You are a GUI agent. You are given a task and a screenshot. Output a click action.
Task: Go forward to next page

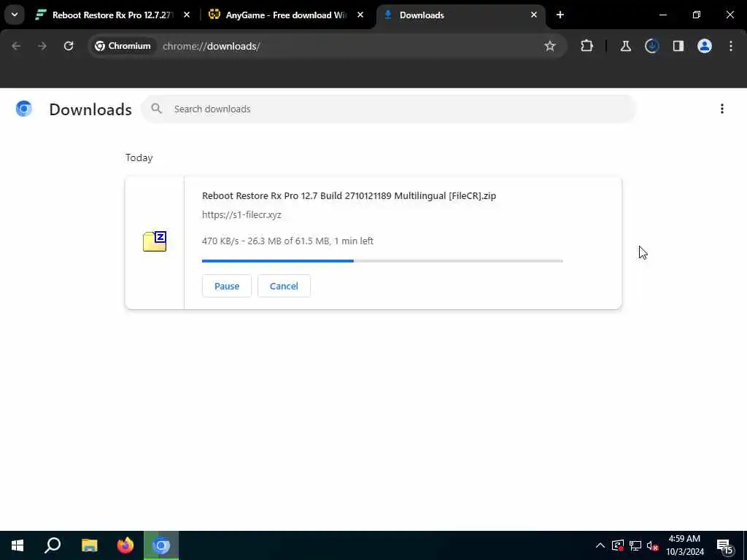pyautogui.click(x=42, y=46)
